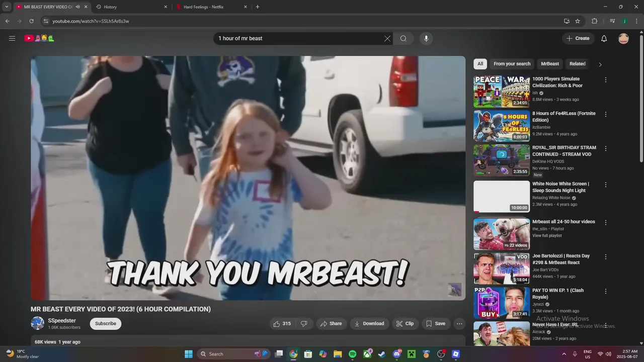The width and height of the screenshot is (644, 362).
Task: Open SSpeedster channel avatar
Action: coord(37,323)
